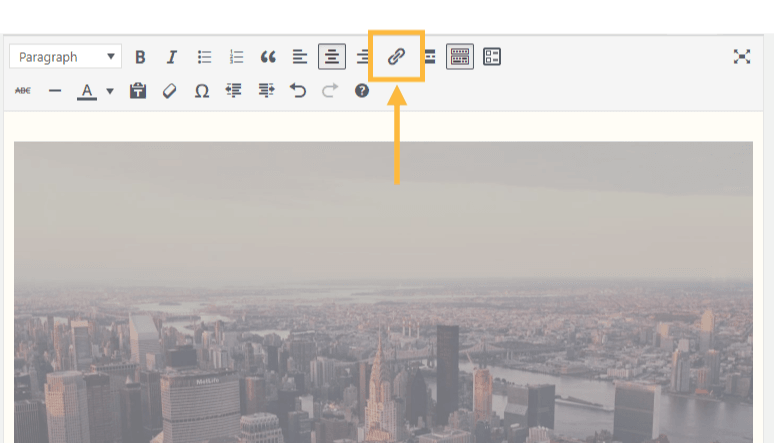774x443 pixels.
Task: Open the text color picker arrow
Action: click(110, 91)
